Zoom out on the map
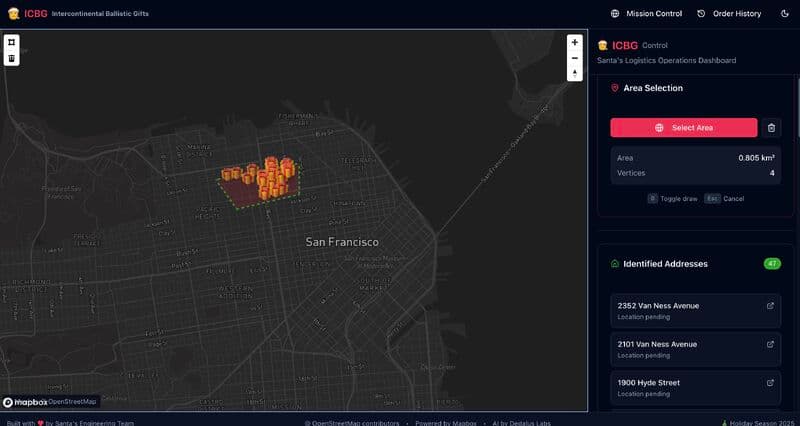The height and width of the screenshot is (426, 800). pos(574,58)
